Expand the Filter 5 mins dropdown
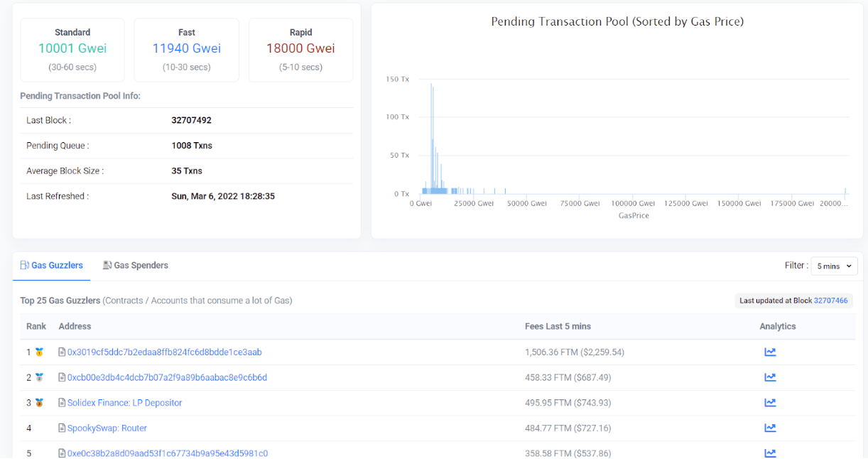868x459 pixels. [x=834, y=266]
